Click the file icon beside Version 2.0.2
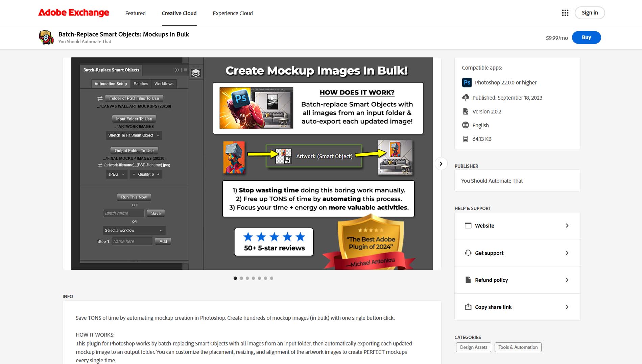This screenshot has height=364, width=642. click(466, 111)
